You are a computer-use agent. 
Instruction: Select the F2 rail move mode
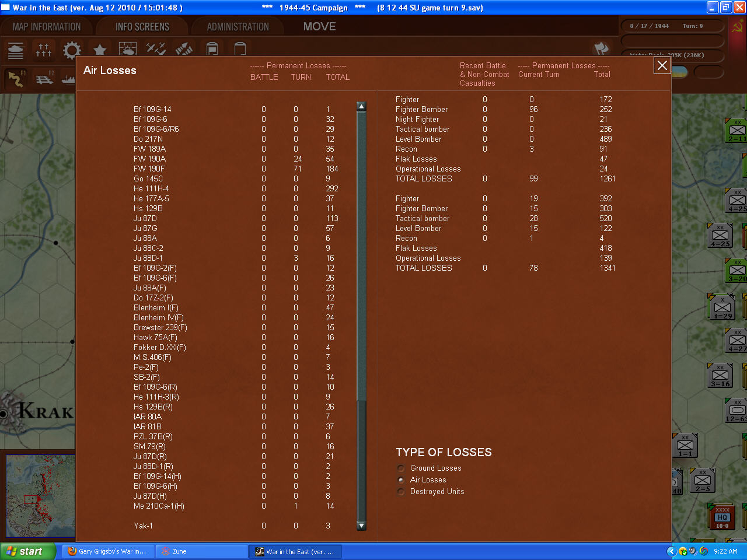point(44,79)
